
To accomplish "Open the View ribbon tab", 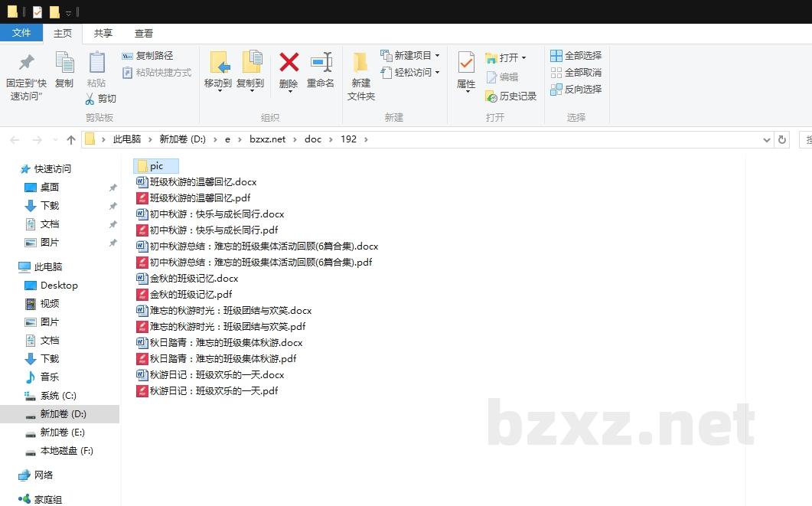I will pos(144,33).
